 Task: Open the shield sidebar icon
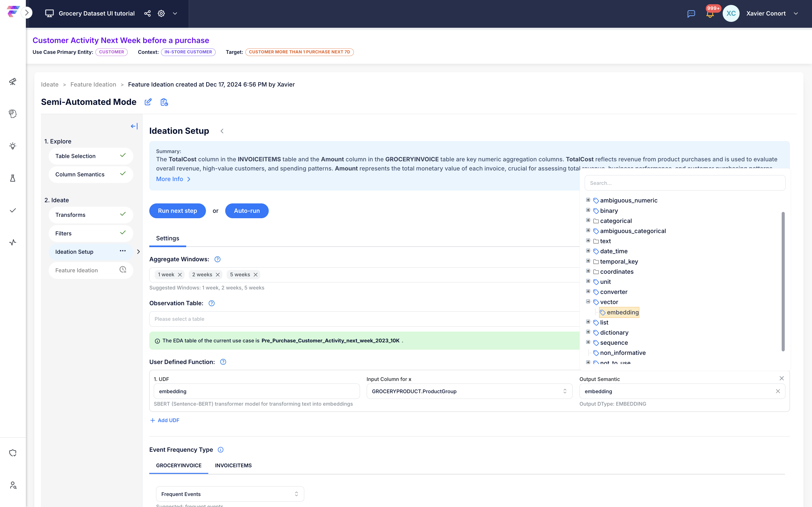13,453
